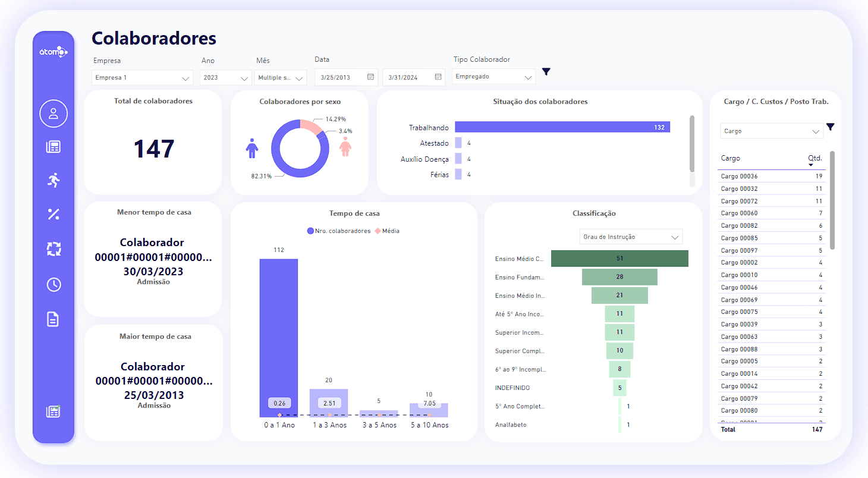Click the filter funnel next to Cargo dropdown
Screen dimensions: 868x478
831,127
